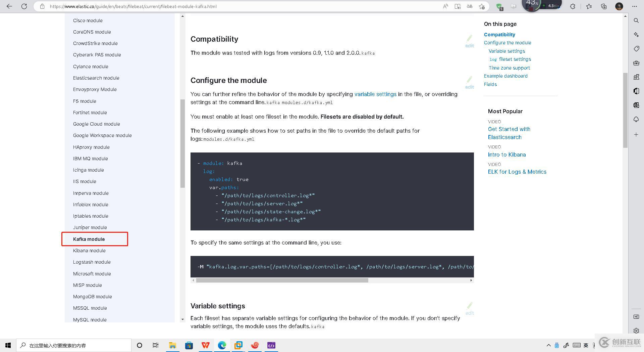Open the Logstash module page
The height and width of the screenshot is (352, 644).
[x=92, y=262]
